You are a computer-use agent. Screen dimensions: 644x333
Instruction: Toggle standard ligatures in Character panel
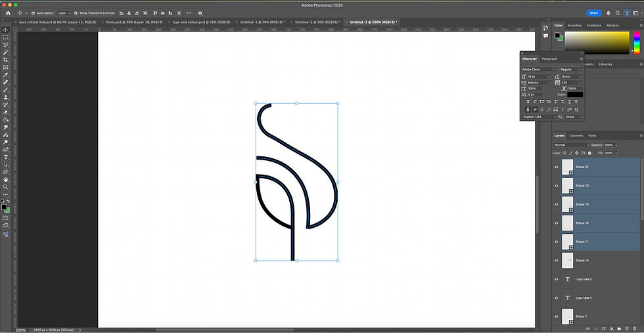point(528,110)
